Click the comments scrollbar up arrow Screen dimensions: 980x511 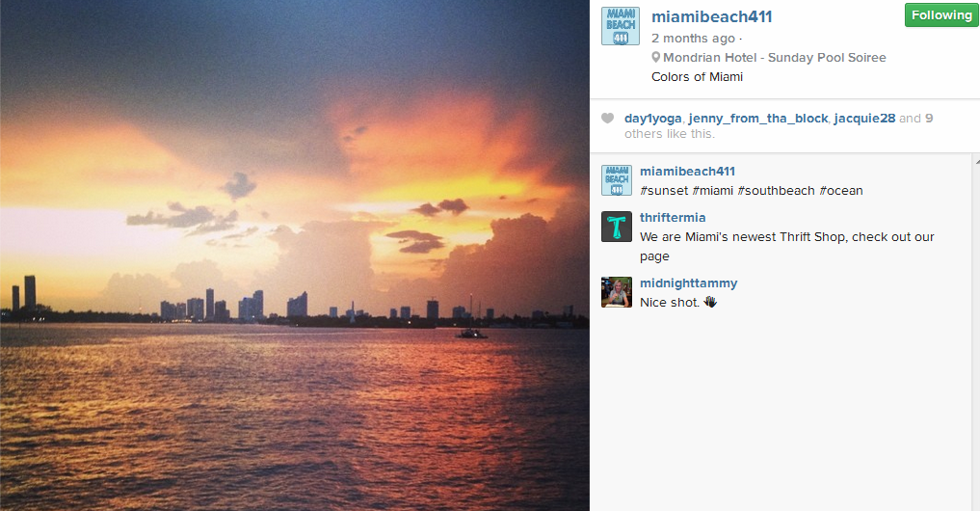pos(977,161)
